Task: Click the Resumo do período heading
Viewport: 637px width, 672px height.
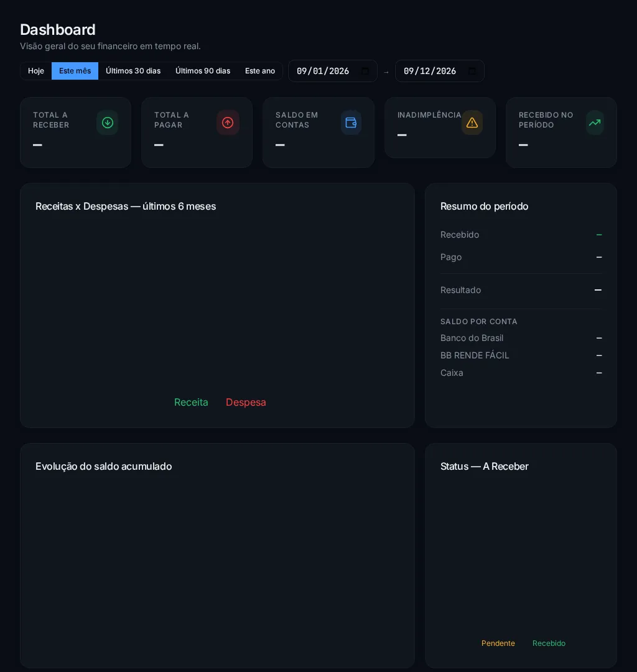Action: 484,206
